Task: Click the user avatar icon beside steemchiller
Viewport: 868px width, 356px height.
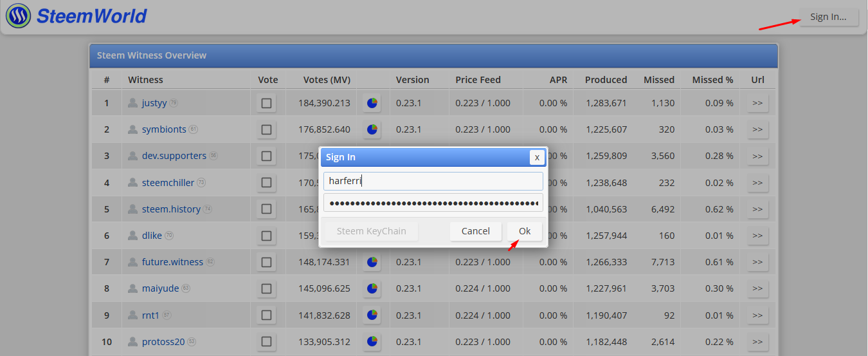Action: click(133, 182)
